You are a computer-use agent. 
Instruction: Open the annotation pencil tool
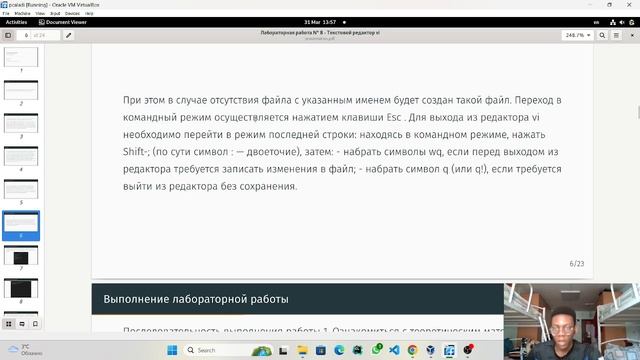69,36
